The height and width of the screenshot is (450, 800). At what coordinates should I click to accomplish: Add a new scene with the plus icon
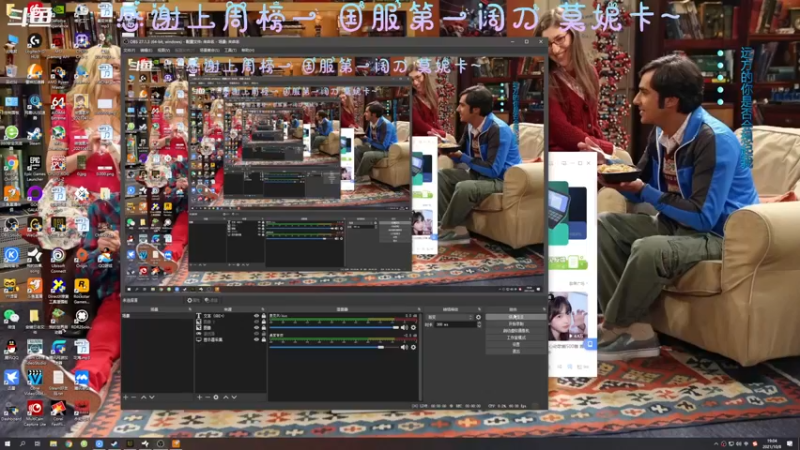pos(126,397)
